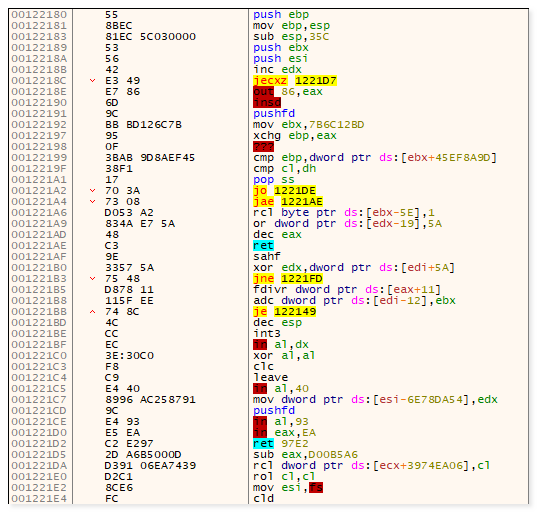Click the 'jne 1221FD' jump instruction

288,279
